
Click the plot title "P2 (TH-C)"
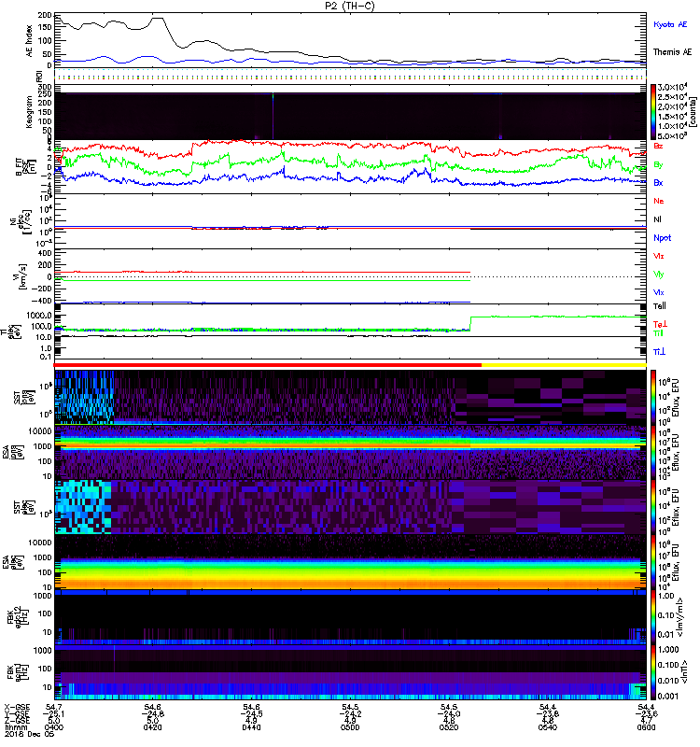[x=349, y=6]
